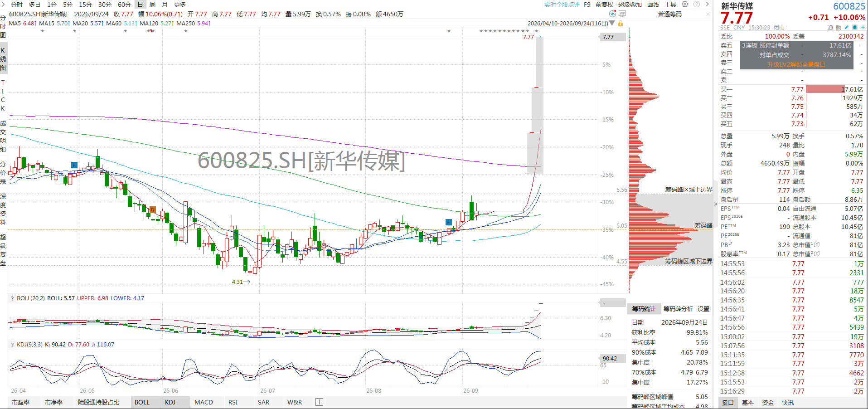Viewport: 868px width, 409px height.
Task: Click the KDJ indicator help question mark
Action: point(12,345)
